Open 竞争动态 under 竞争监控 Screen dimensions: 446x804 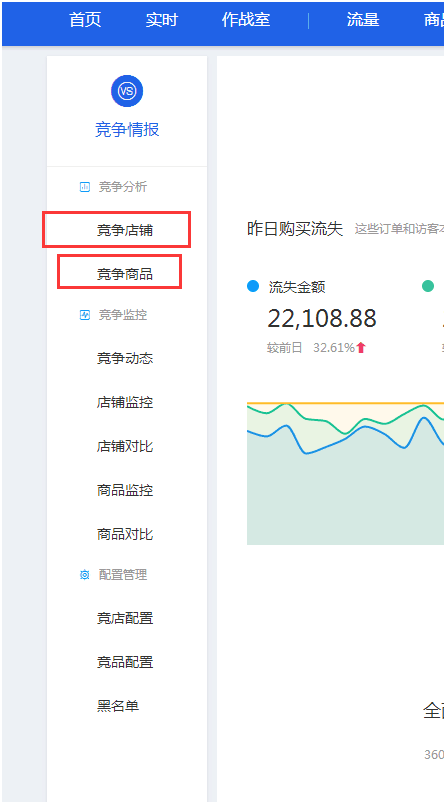click(x=125, y=358)
